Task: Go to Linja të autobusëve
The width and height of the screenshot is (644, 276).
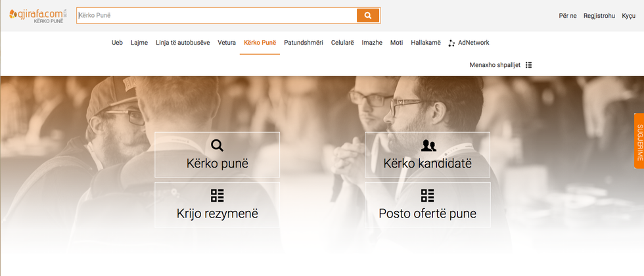Action: tap(183, 43)
